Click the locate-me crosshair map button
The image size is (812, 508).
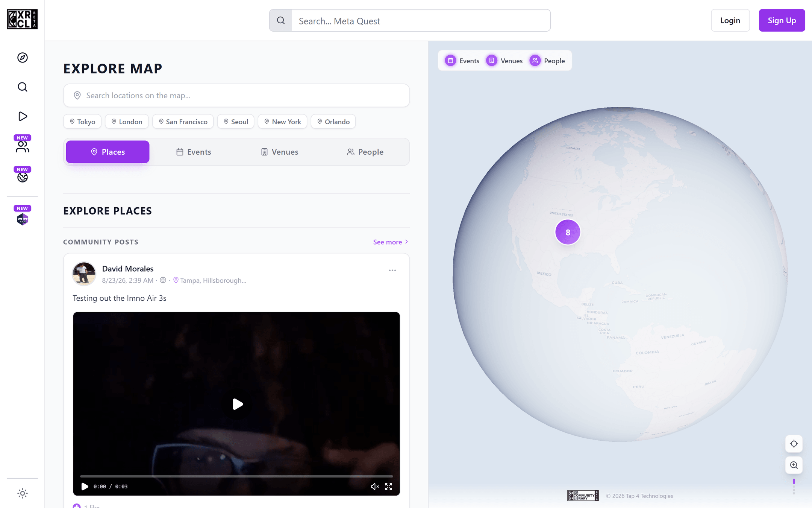(x=794, y=444)
